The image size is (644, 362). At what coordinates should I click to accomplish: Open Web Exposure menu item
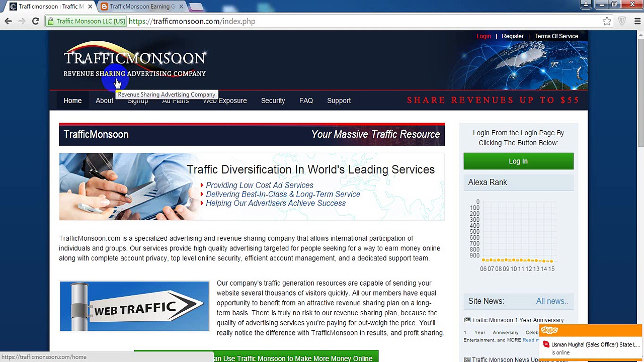(224, 101)
